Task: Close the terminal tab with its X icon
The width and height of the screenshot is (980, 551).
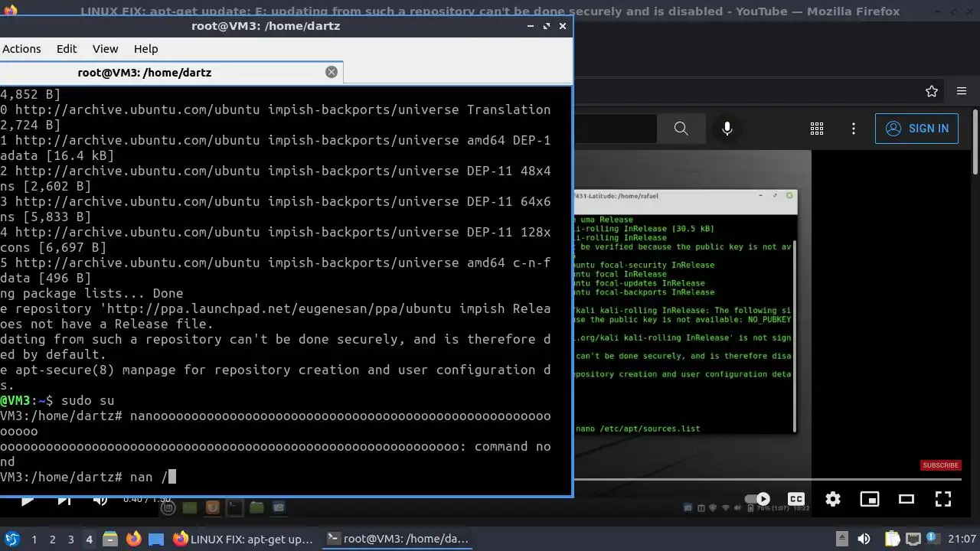Action: (332, 72)
